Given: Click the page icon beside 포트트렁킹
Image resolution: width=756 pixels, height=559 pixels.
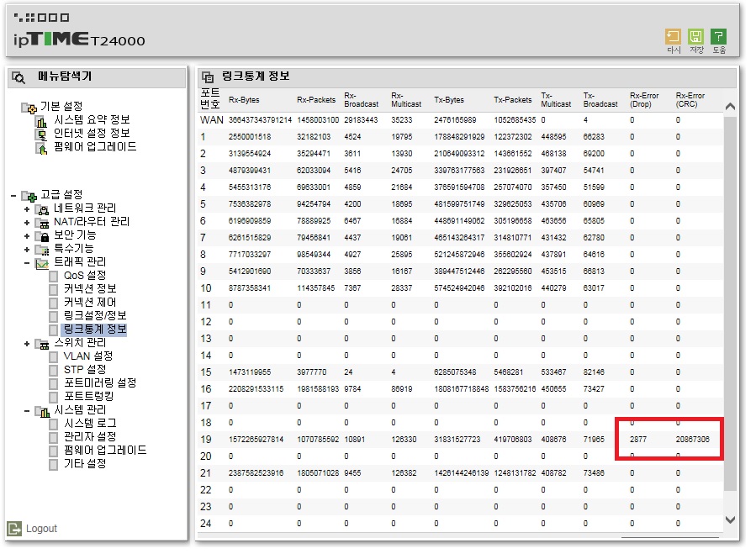Looking at the screenshot, I should tap(54, 397).
